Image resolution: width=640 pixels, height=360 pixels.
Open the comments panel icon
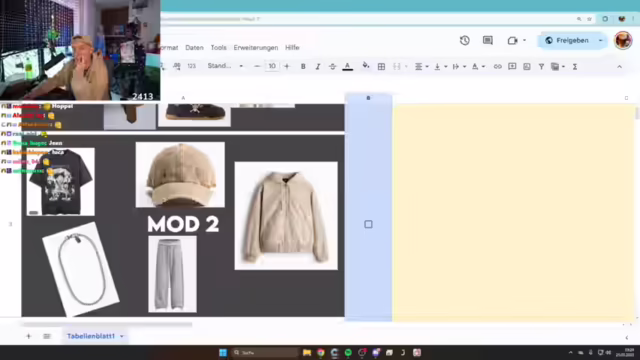488,40
